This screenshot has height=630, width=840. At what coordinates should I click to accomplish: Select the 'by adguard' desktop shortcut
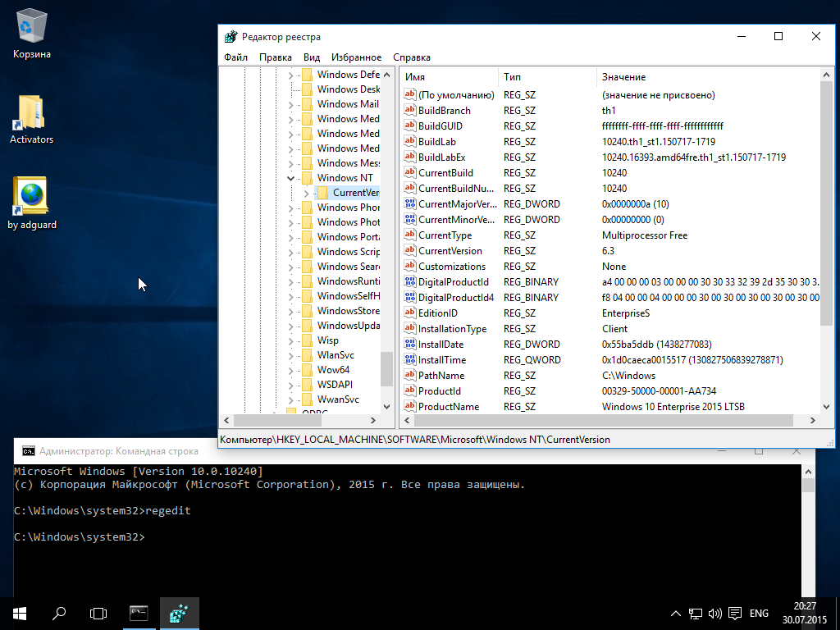coord(32,203)
